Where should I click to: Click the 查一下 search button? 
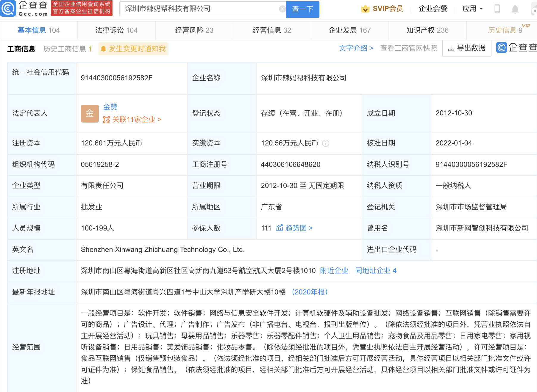click(302, 9)
